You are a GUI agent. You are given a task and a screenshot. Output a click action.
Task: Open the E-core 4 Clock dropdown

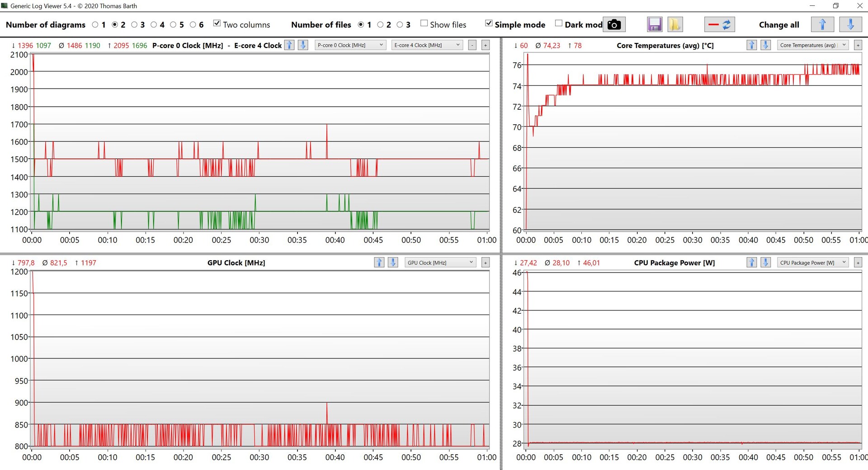point(427,45)
